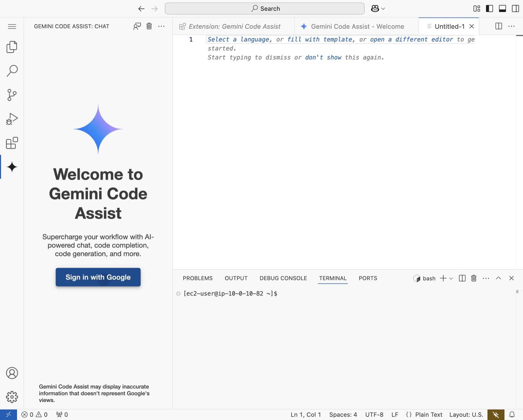Open the PROBLEMS panel tab
Screen dimensions: 523x420
(198, 278)
